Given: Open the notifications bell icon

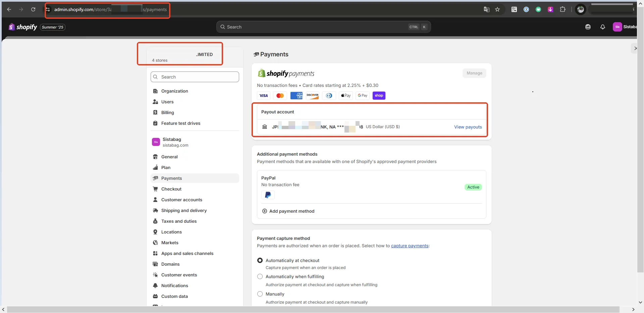Looking at the screenshot, I should pyautogui.click(x=602, y=27).
